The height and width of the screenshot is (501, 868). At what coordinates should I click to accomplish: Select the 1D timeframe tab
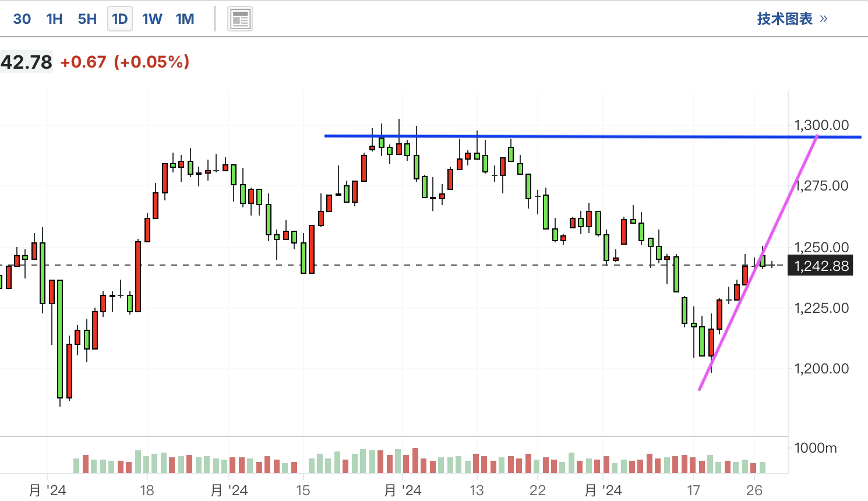point(120,19)
